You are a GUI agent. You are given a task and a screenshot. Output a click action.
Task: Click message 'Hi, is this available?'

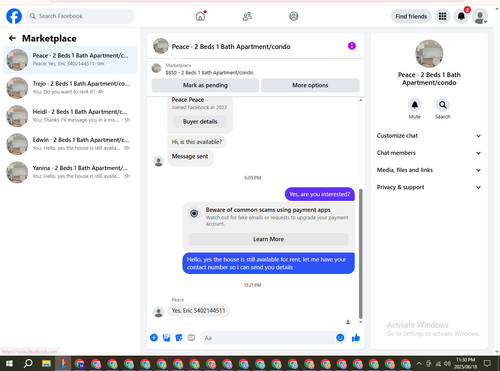click(x=197, y=142)
